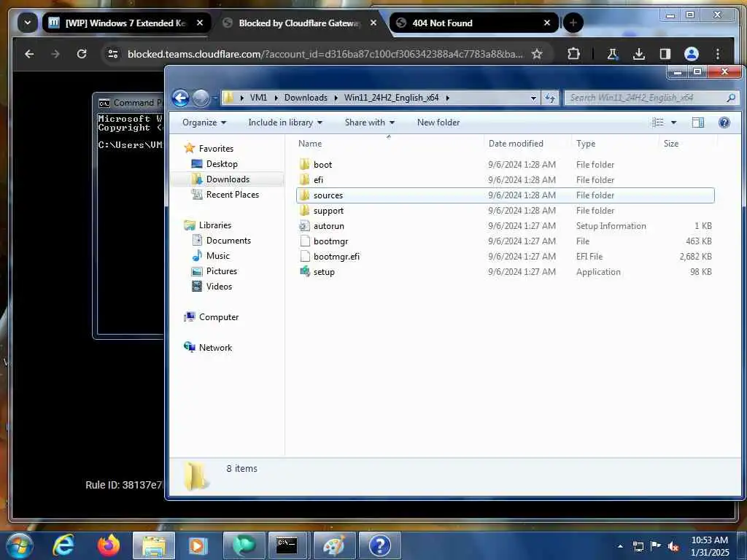Refresh the Explorer address bar location
The height and width of the screenshot is (560, 747).
coord(550,98)
